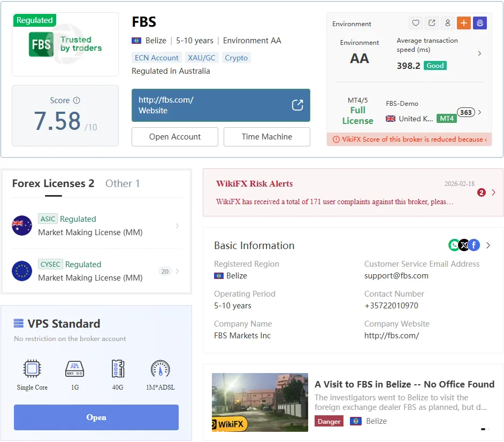Viewport: 504px width, 442px height.
Task: Click the WikiFX score reduced notice text
Action: (x=414, y=139)
